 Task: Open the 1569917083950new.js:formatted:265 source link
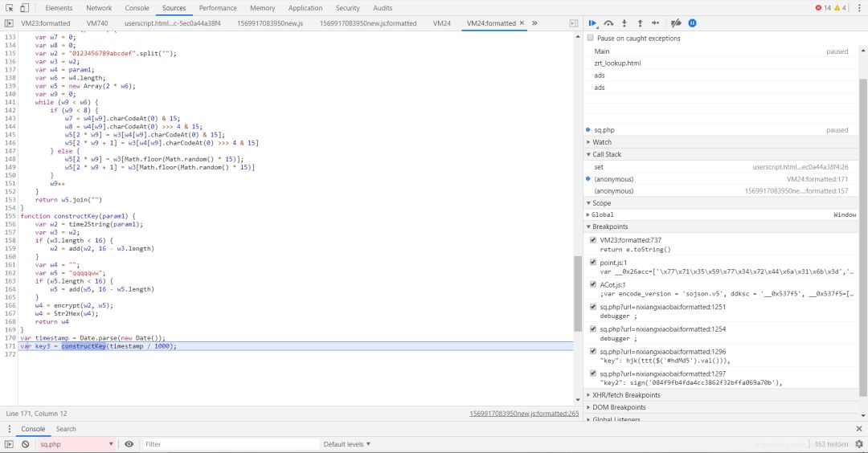tap(524, 414)
